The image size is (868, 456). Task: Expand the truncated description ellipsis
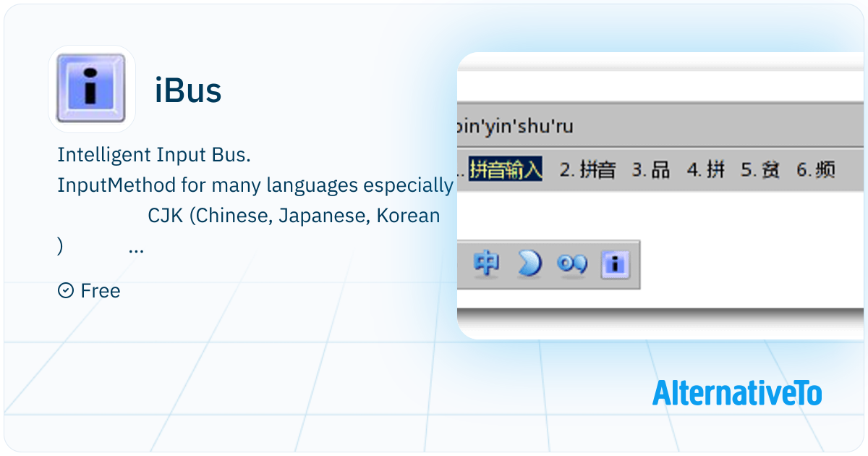click(136, 250)
